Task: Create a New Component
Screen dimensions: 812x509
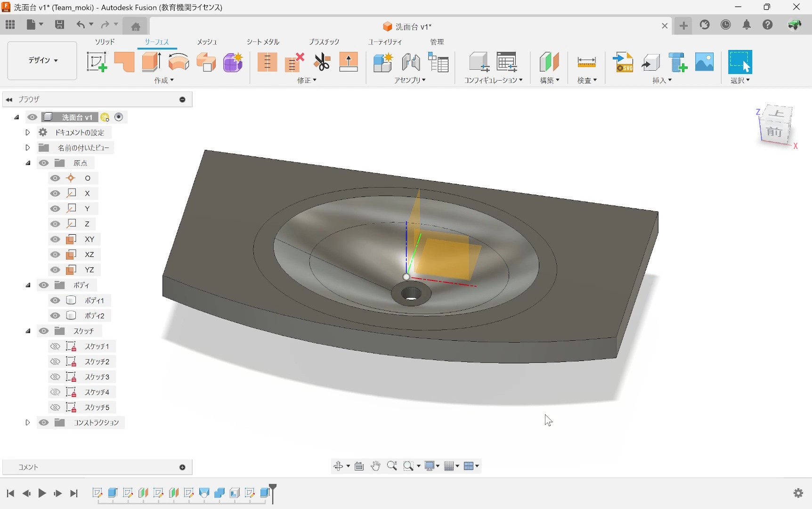Action: point(383,62)
